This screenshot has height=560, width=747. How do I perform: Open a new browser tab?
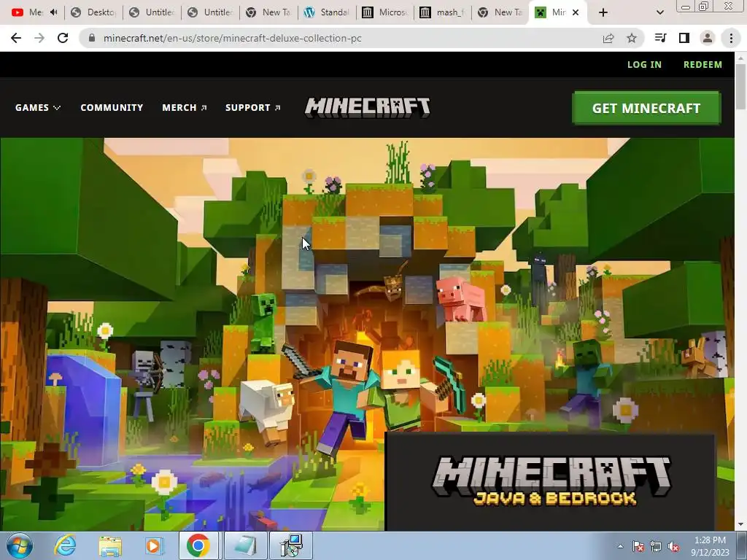603,12
